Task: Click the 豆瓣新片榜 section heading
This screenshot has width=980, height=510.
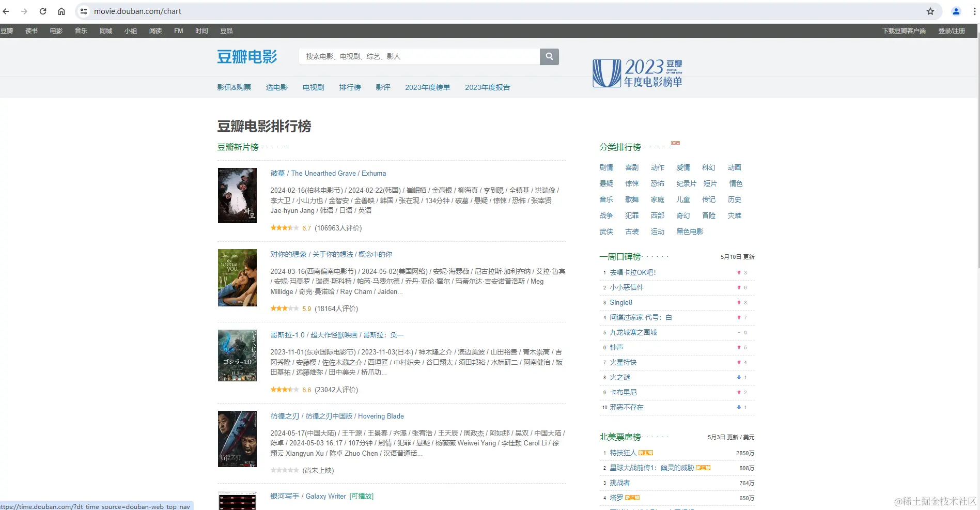Action: click(238, 147)
